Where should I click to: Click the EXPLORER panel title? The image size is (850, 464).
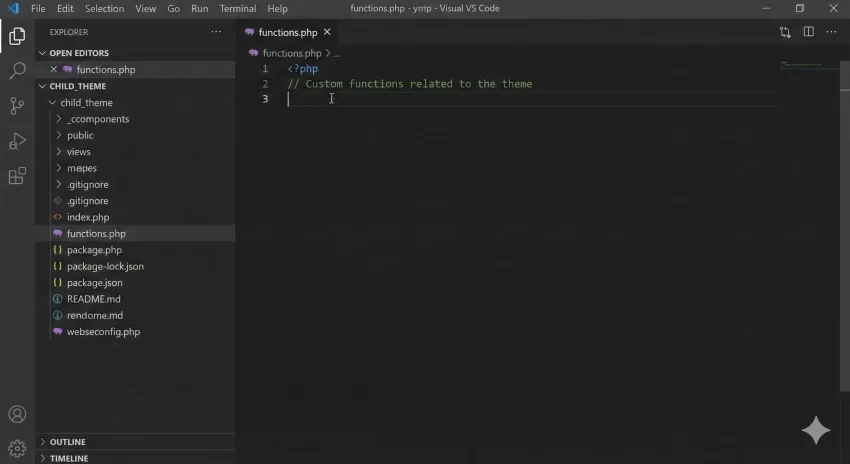tap(69, 32)
